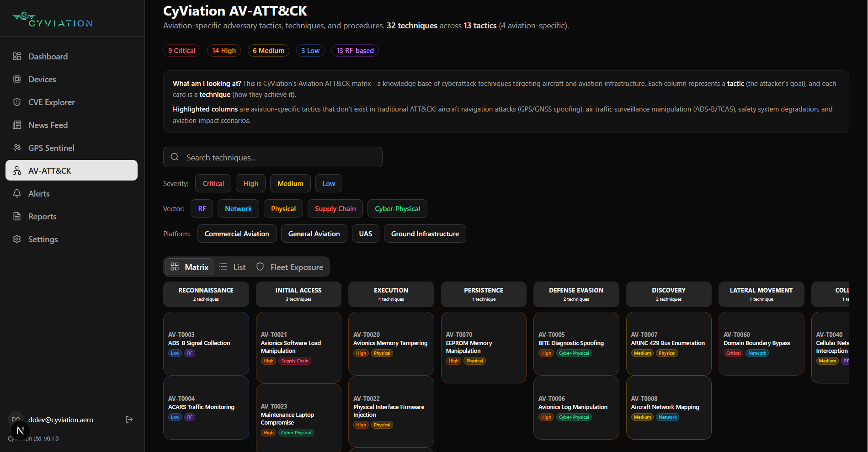868x452 pixels.
Task: Go to Devices section
Action: point(71,79)
